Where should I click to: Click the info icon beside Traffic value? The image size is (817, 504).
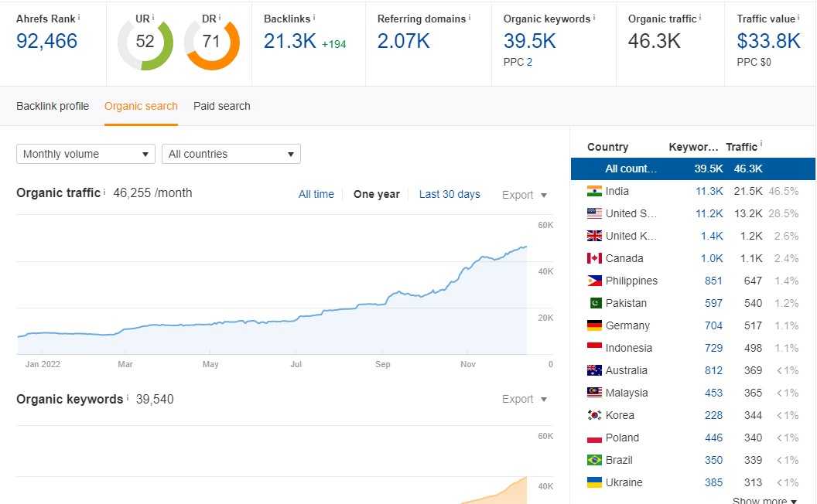coord(798,17)
